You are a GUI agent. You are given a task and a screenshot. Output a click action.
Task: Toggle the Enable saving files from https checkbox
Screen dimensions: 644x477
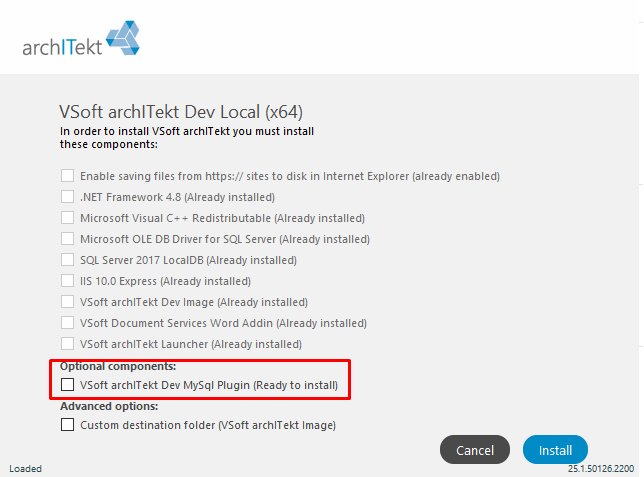tap(67, 175)
